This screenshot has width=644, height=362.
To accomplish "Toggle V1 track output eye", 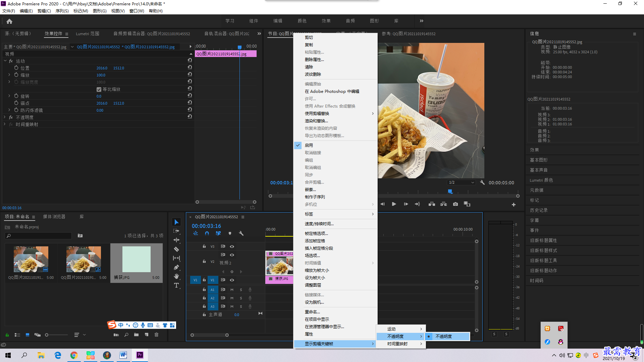I will [232, 280].
